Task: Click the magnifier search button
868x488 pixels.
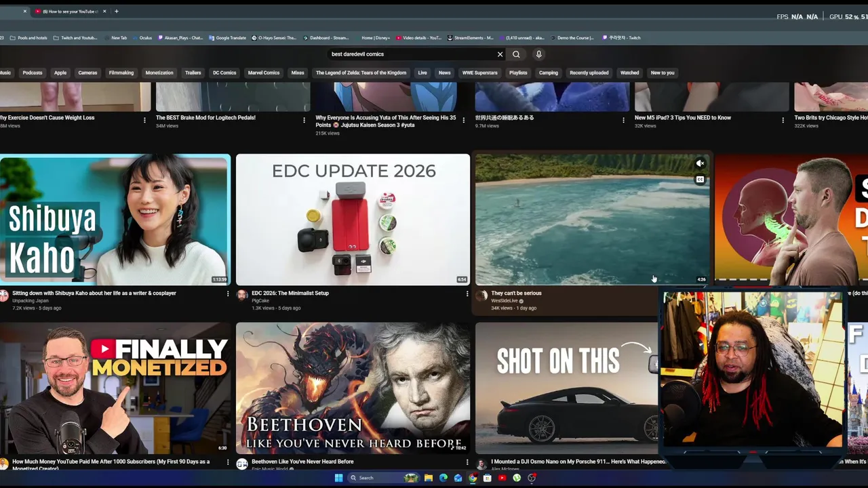Action: [516, 54]
